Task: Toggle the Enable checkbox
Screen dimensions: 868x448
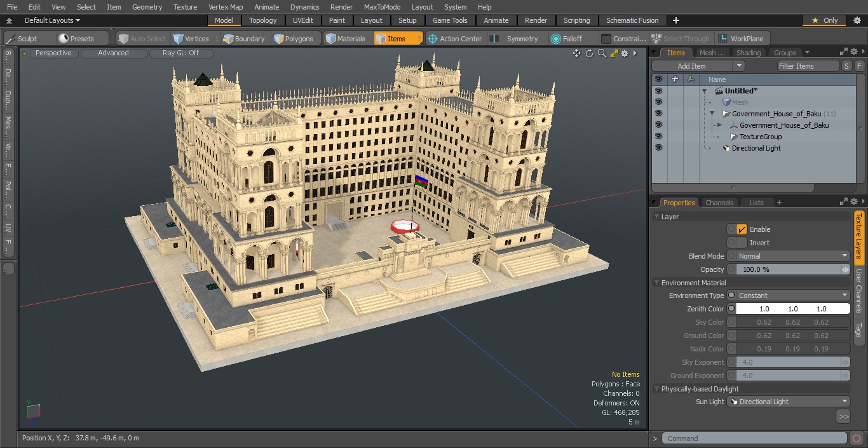Action: (742, 229)
